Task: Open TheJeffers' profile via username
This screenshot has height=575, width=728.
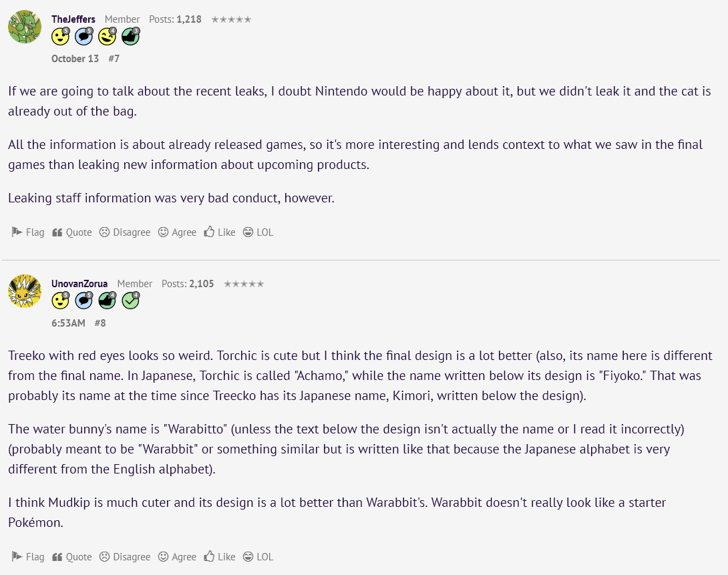Action: pyautogui.click(x=73, y=19)
